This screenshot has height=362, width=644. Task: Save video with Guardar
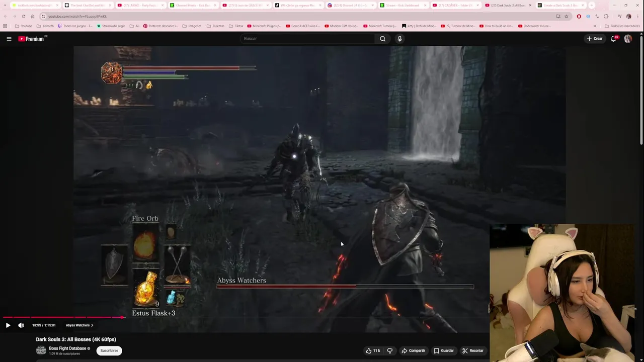pos(444,350)
